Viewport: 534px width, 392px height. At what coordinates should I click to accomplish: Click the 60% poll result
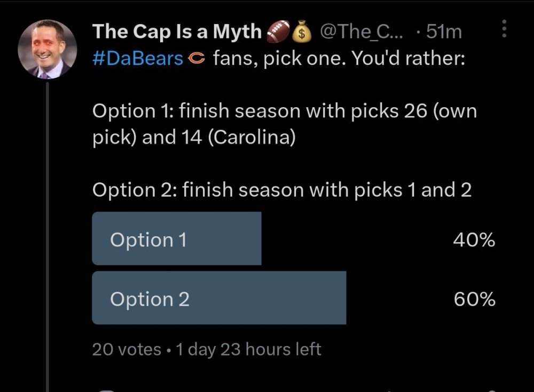point(474,300)
